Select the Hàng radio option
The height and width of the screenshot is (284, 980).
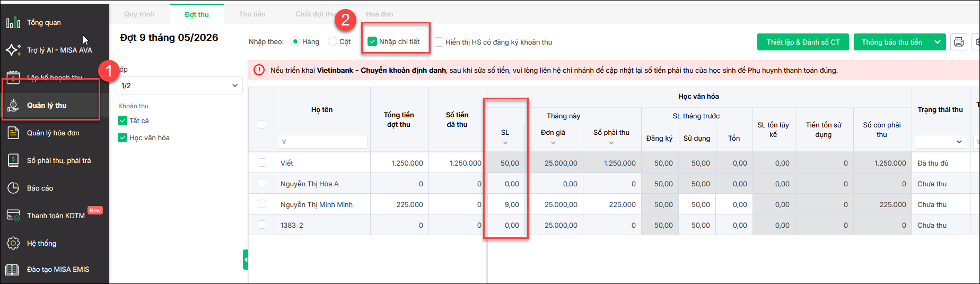(x=295, y=41)
